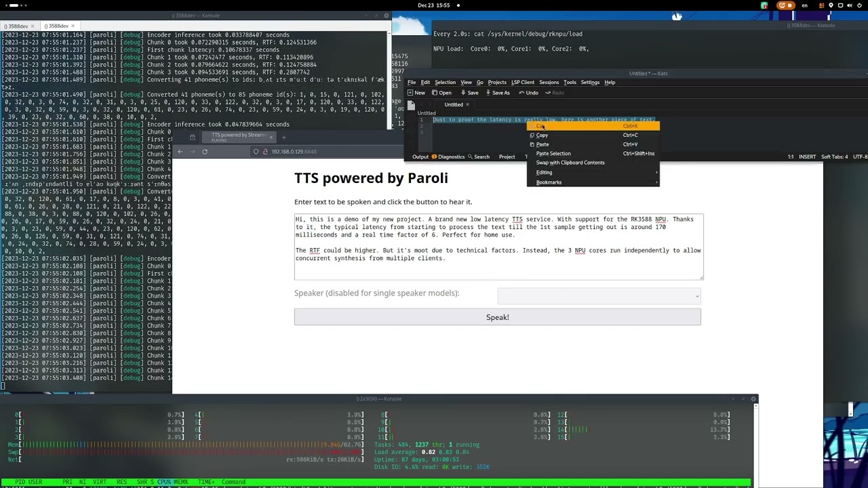Click the Undo icon in Kate toolbar
Screen dimensions: 868x488
pyautogui.click(x=522, y=93)
